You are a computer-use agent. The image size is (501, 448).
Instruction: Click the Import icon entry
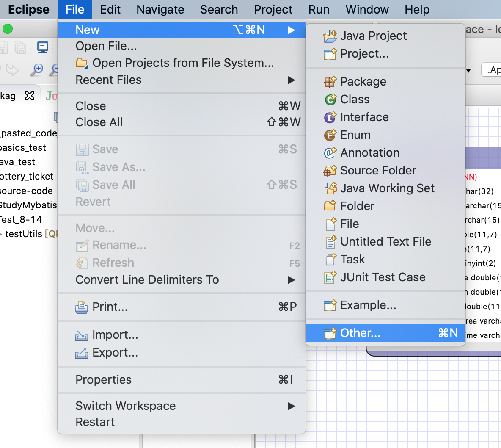(x=82, y=335)
